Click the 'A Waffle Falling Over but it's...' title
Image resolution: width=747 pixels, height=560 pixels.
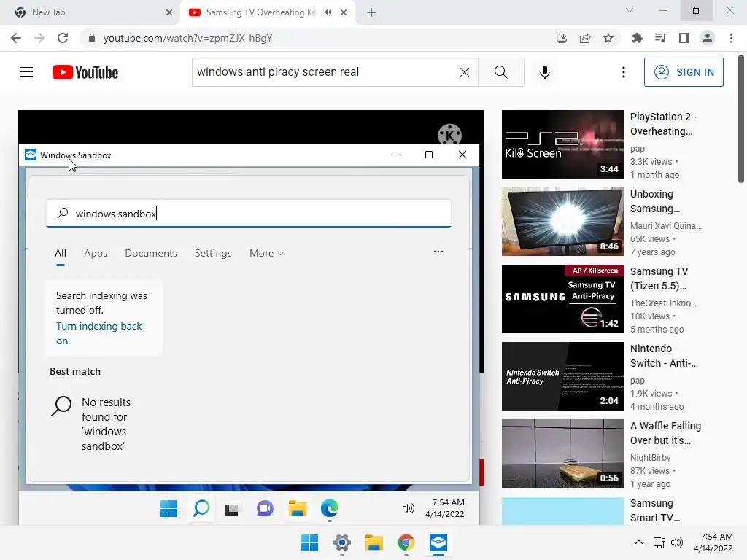click(x=665, y=433)
